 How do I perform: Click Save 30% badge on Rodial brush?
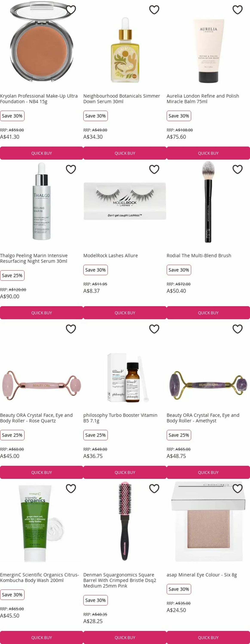pyautogui.click(x=179, y=270)
